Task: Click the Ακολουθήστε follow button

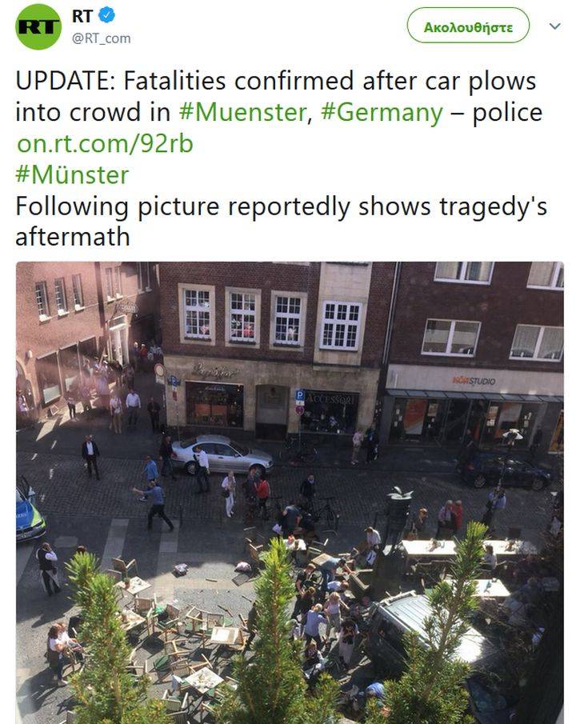Action: 468,27
